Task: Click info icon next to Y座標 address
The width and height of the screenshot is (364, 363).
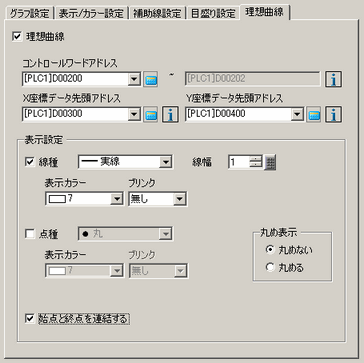Action: click(x=334, y=115)
